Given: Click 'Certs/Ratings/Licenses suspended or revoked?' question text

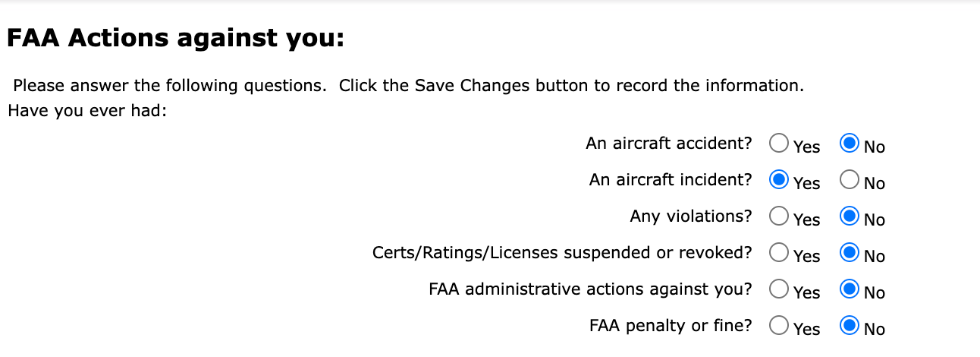Looking at the screenshot, I should [x=562, y=252].
